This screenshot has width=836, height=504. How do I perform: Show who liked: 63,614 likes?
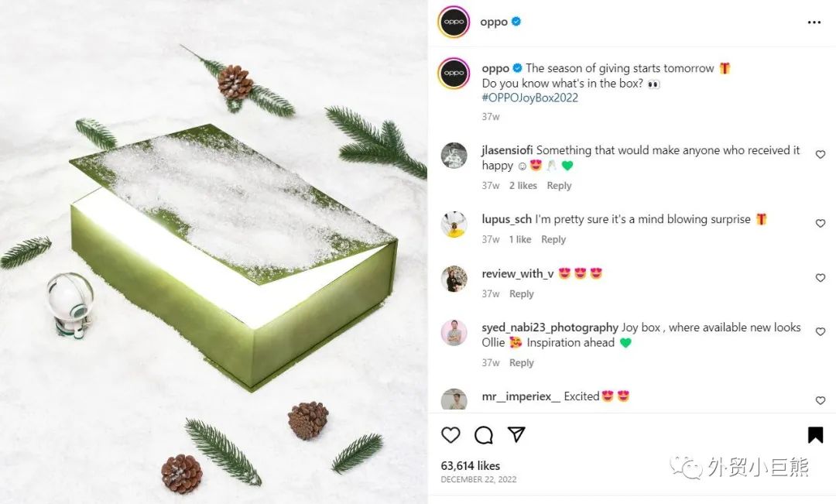pos(471,466)
